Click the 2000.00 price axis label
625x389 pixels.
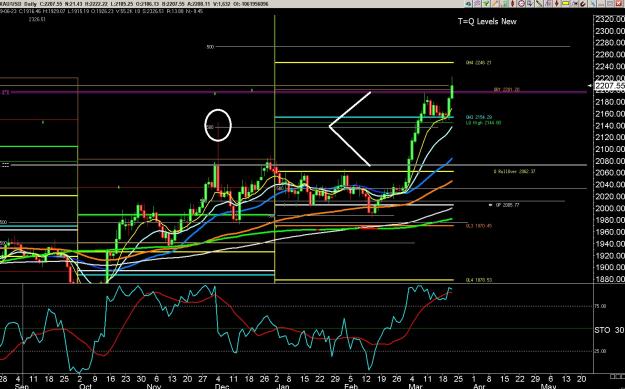[610, 208]
